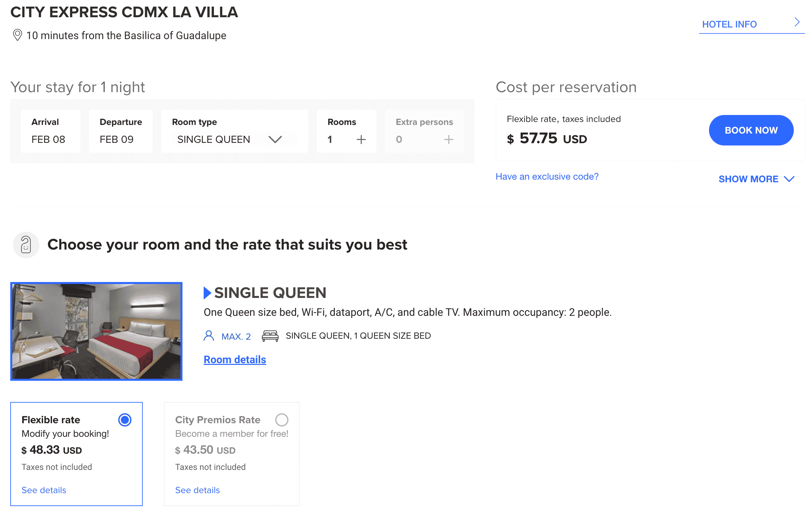The image size is (812, 513).
Task: Click the bed icon for Single Queen
Action: click(270, 336)
